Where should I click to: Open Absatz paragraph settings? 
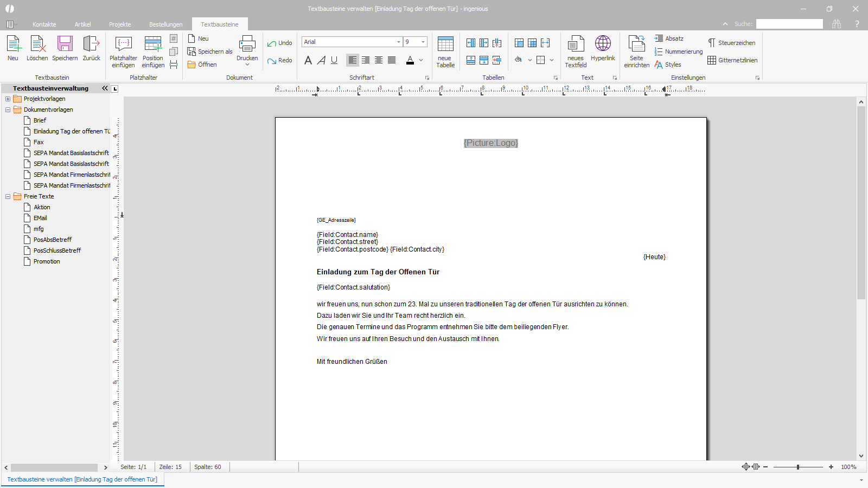coord(669,38)
